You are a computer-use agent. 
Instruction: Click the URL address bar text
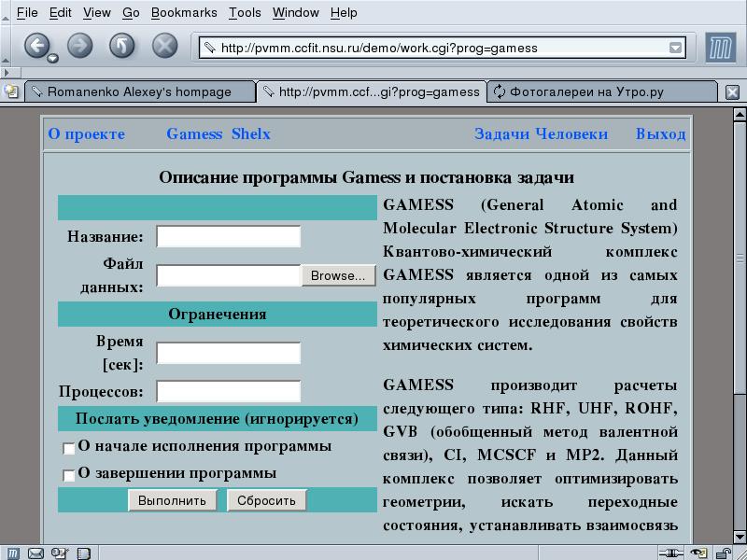coord(379,48)
